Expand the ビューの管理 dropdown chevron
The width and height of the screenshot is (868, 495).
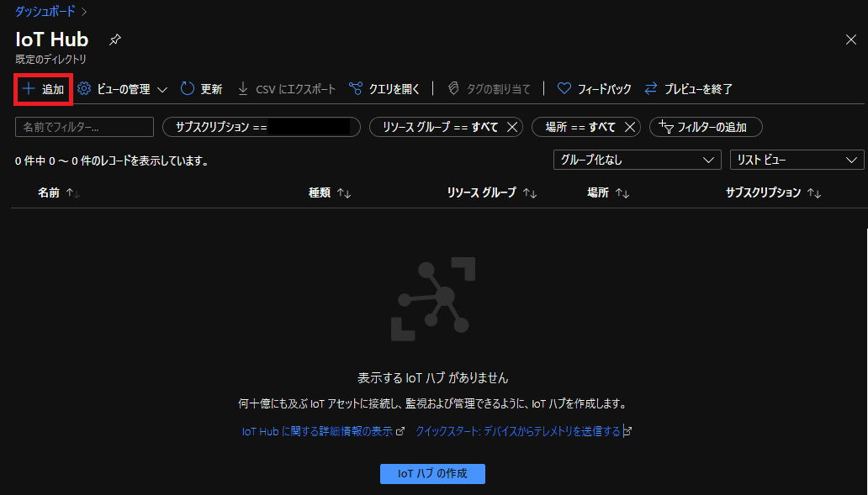pyautogui.click(x=162, y=90)
